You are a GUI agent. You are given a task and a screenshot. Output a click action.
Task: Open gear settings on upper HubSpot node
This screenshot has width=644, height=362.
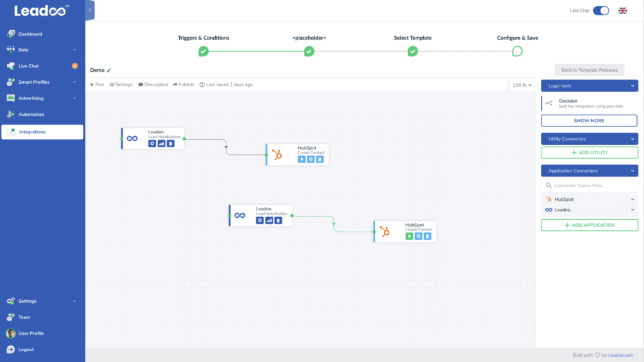click(x=311, y=159)
